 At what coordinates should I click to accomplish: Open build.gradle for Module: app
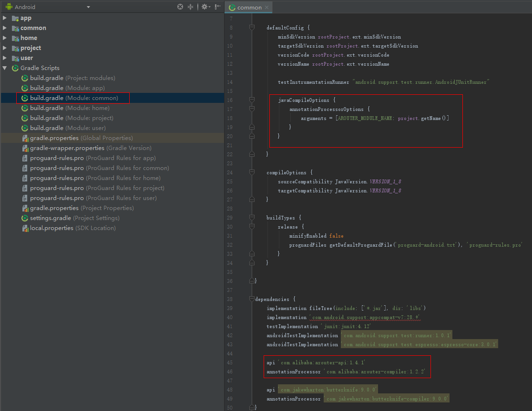pyautogui.click(x=67, y=88)
